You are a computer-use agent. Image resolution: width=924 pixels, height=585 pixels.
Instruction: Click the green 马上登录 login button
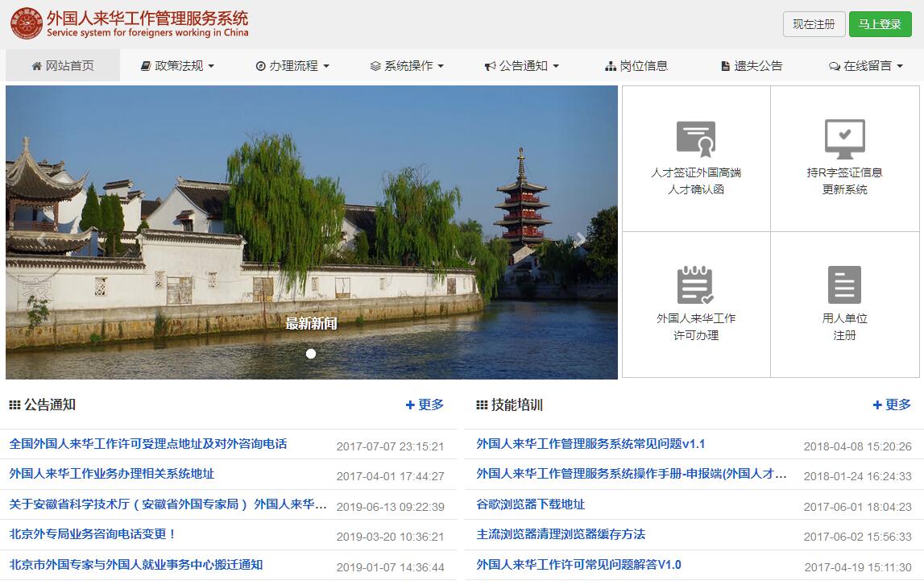point(880,24)
